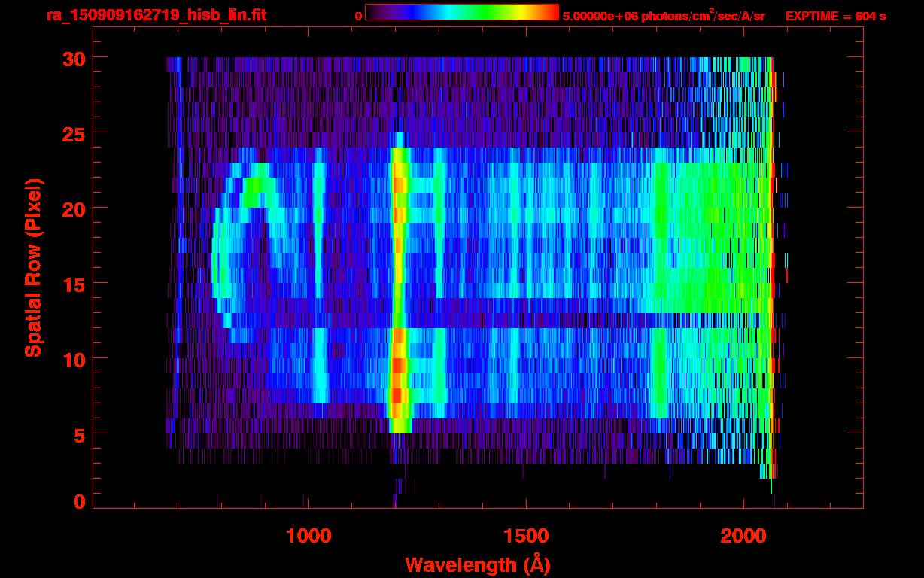Click the 25 spatial row tick label
The height and width of the screenshot is (578, 924).
[74, 133]
